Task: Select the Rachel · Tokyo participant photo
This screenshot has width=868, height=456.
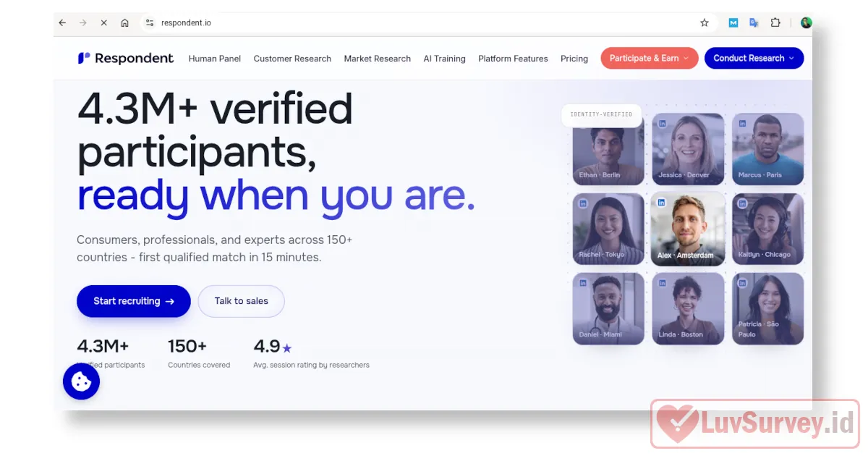Action: coord(608,229)
